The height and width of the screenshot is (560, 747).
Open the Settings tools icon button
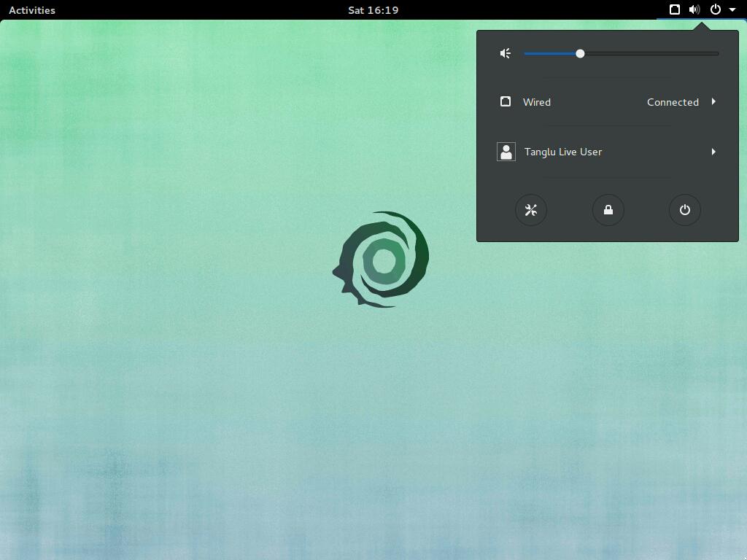tap(531, 210)
